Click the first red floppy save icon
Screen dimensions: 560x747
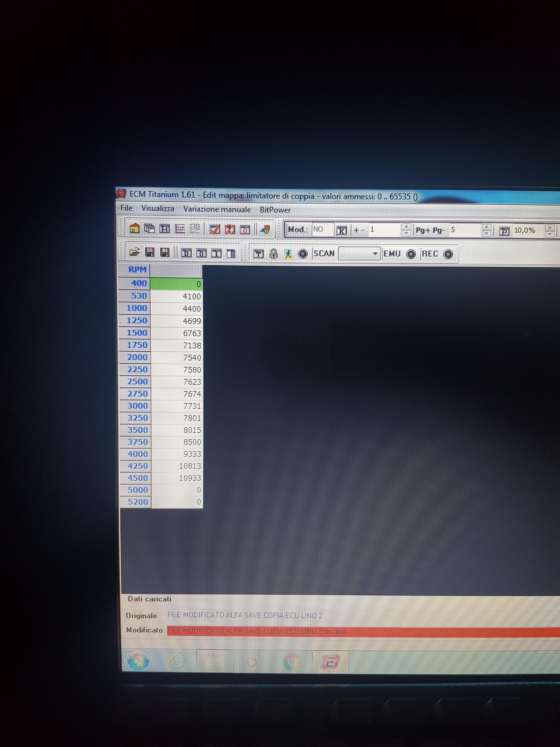point(150,253)
